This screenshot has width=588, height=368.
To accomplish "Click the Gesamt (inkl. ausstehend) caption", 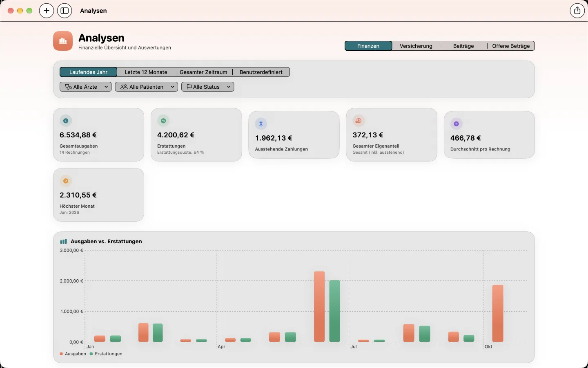I will point(378,153).
